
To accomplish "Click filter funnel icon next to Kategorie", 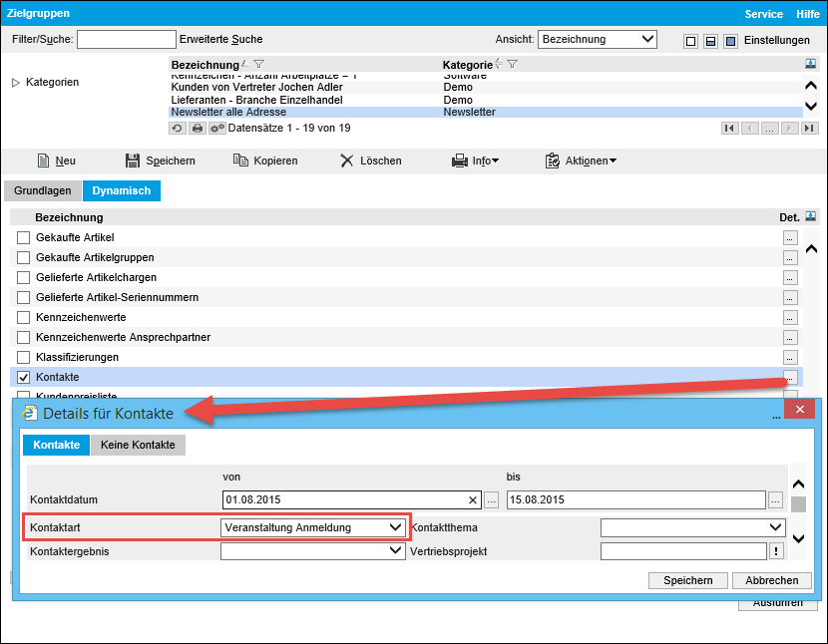I will tap(512, 65).
